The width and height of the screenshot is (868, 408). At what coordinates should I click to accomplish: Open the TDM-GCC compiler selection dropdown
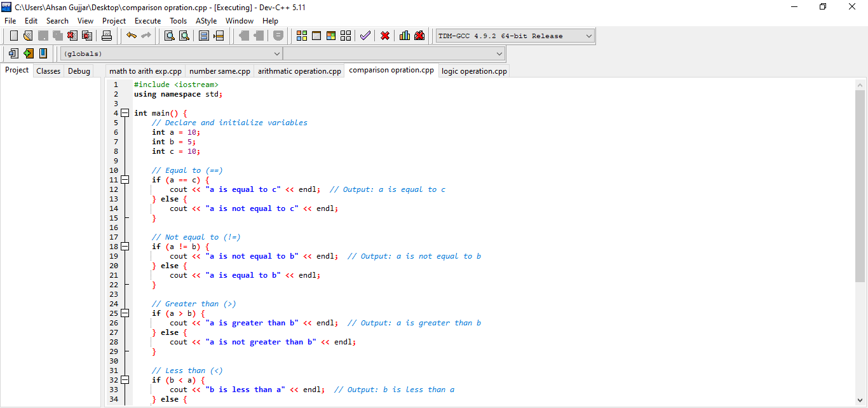(515, 36)
